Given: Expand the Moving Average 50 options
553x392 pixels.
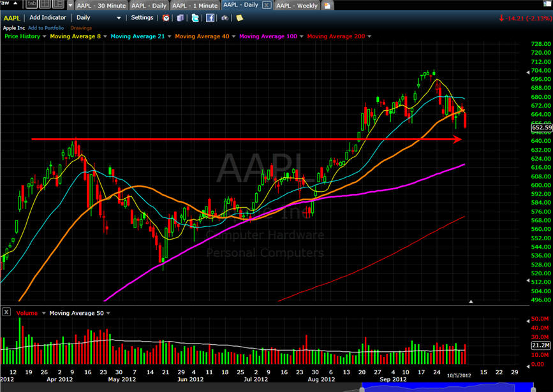Looking at the screenshot, I should [x=108, y=313].
